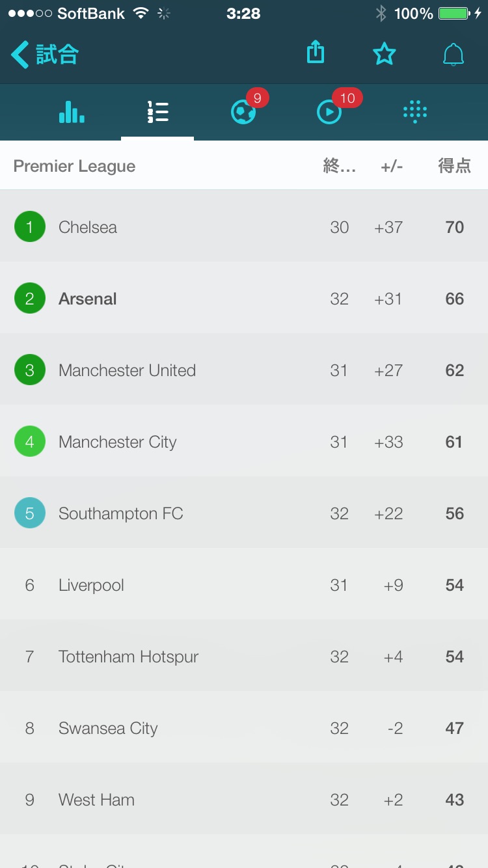Screen dimensions: 488x868
Task: Select Swansea City row
Action: click(244, 727)
